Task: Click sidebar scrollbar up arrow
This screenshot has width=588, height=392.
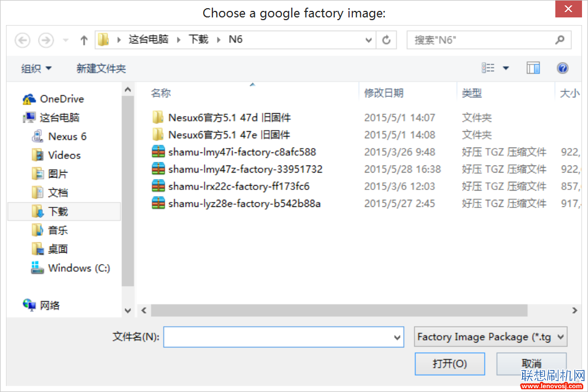Action: coord(128,90)
